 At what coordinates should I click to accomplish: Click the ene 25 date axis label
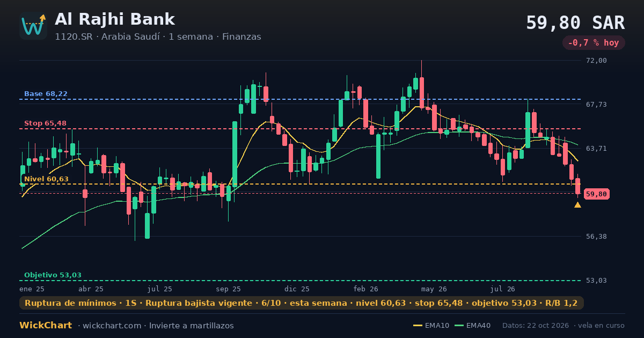coord(32,289)
